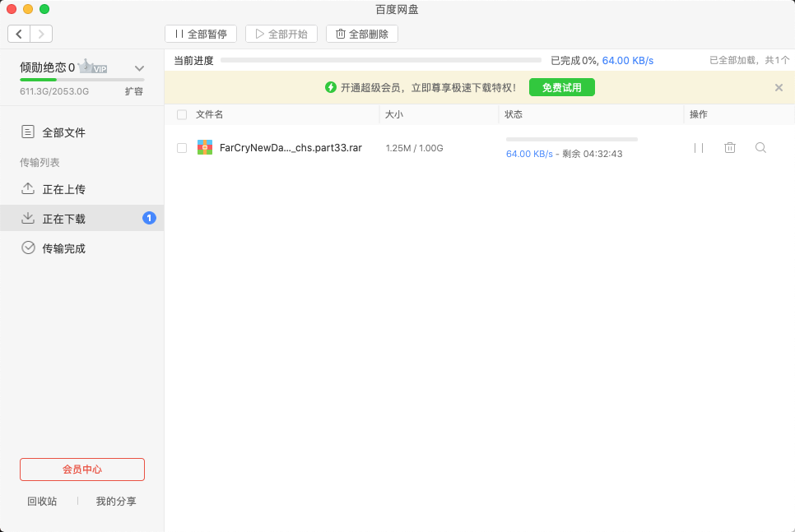This screenshot has width=795, height=532.
Task: Click the rar archive file icon
Action: coord(205,147)
